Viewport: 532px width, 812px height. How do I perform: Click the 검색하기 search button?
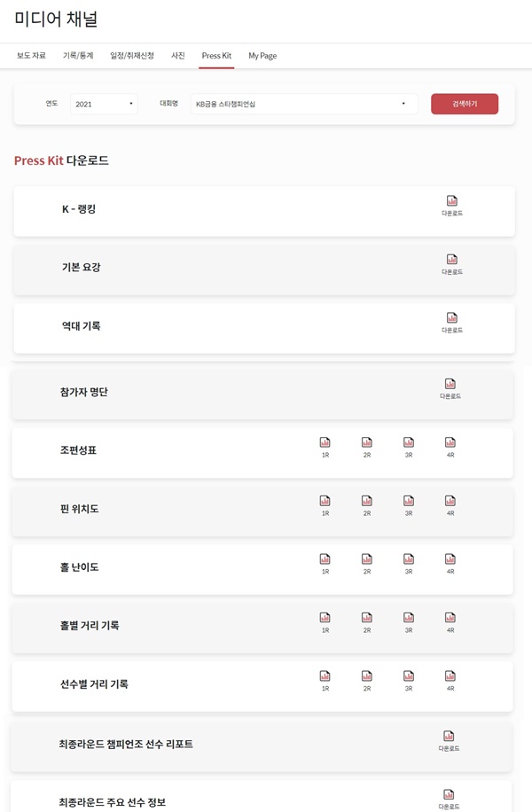click(x=465, y=104)
